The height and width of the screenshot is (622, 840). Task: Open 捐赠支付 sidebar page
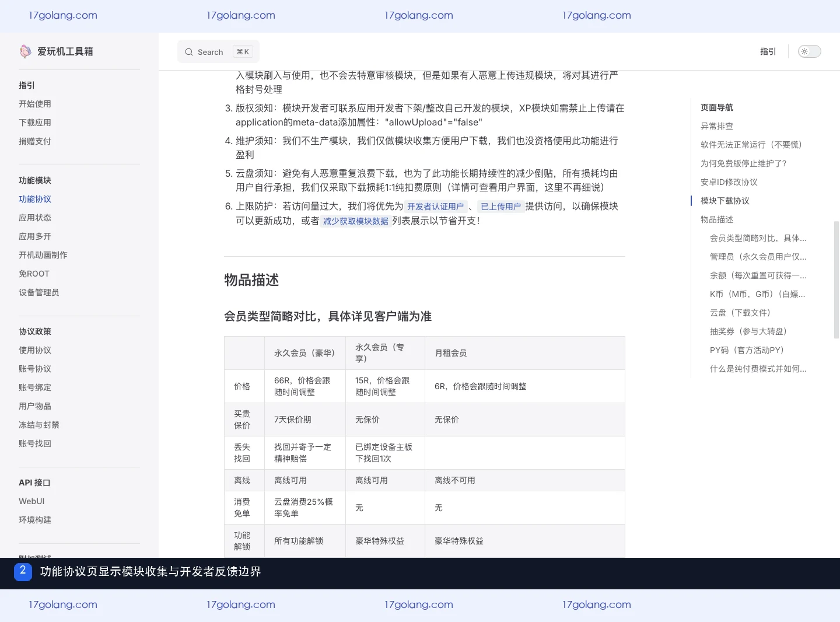35,141
